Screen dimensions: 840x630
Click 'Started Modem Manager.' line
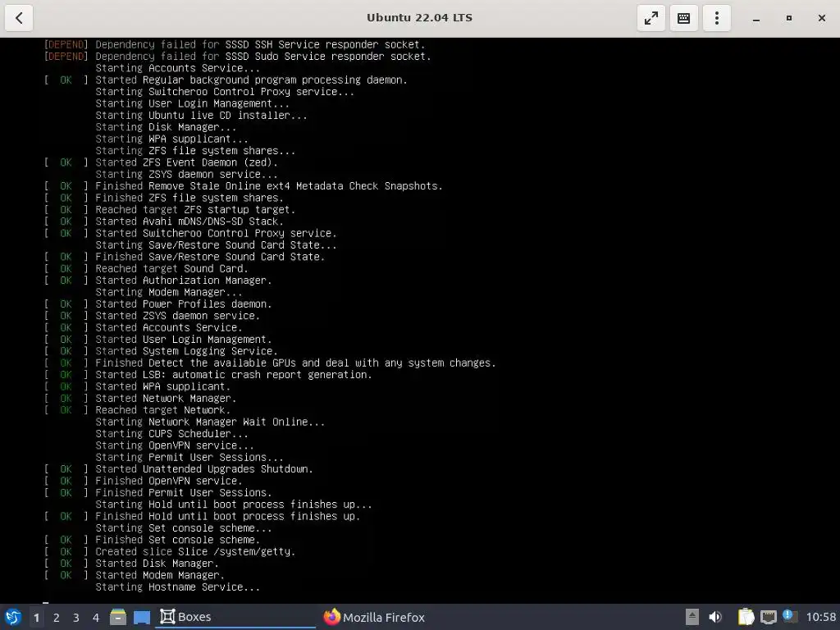coord(160,575)
